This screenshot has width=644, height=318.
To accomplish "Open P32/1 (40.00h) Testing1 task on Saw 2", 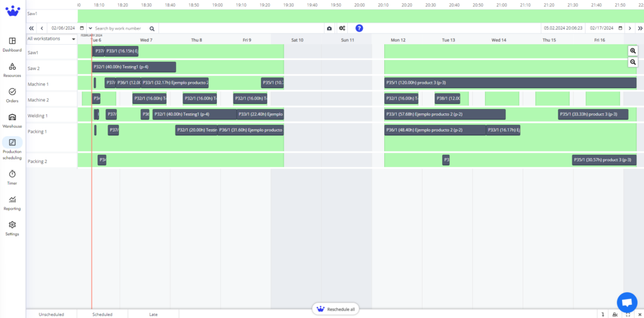I will click(x=134, y=67).
